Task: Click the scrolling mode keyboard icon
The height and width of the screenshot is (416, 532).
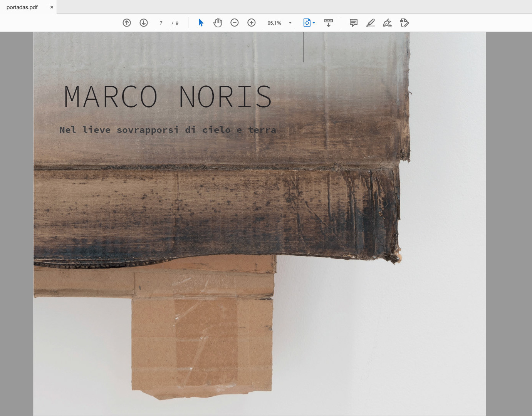Action: 329,23
